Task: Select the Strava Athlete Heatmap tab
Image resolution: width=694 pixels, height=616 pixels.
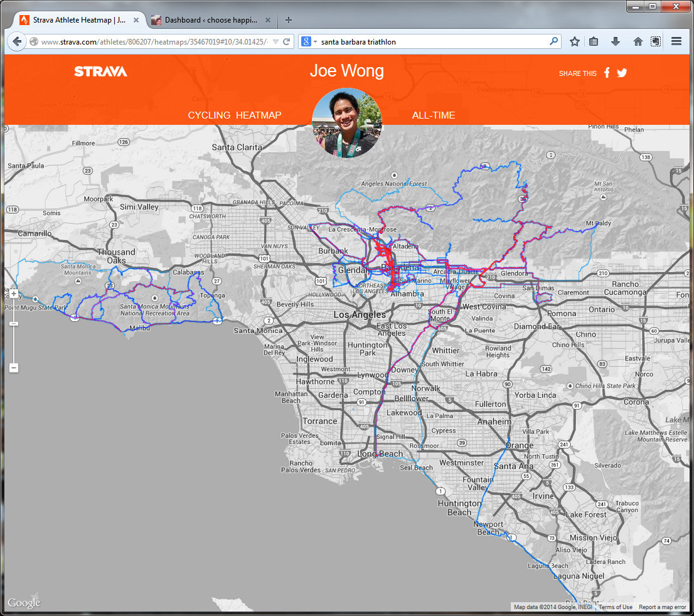Action: click(78, 20)
